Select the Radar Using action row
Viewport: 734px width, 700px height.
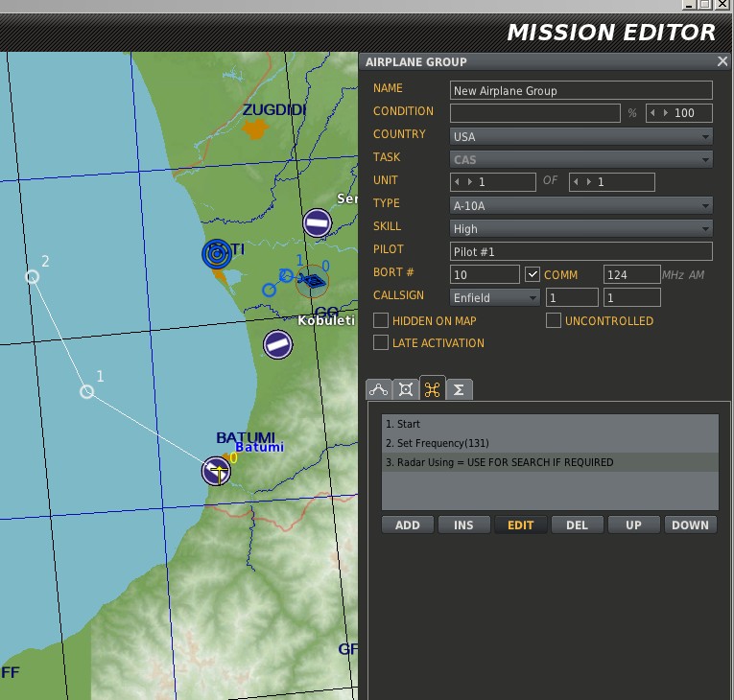(550, 462)
